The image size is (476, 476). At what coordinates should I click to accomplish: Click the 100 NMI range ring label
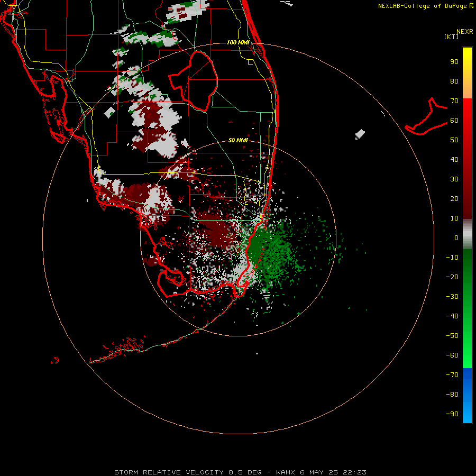point(238,42)
